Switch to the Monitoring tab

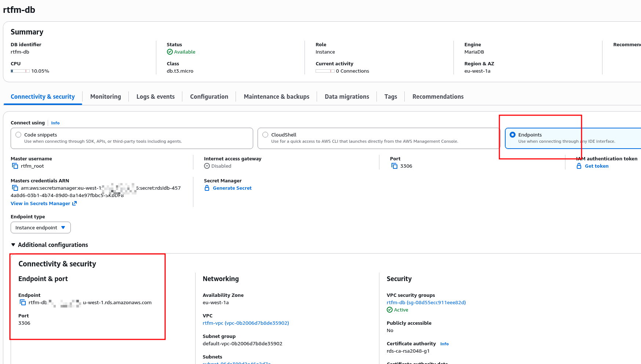pos(105,97)
